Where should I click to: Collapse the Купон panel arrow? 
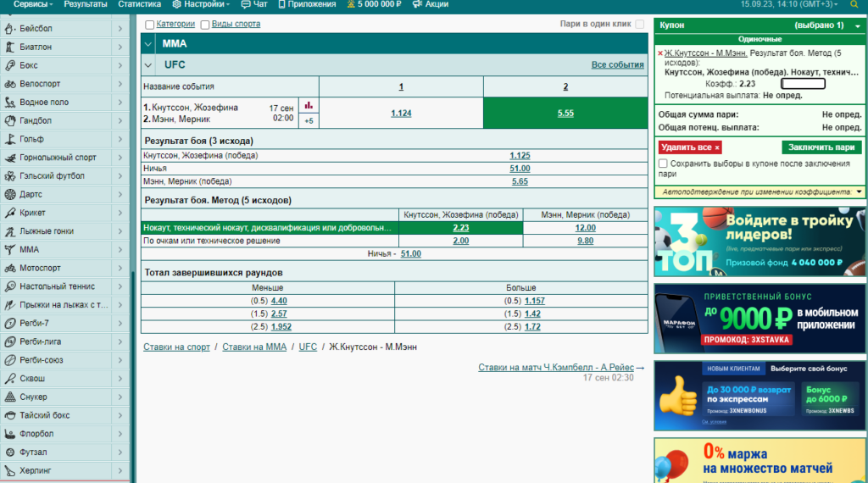[858, 26]
